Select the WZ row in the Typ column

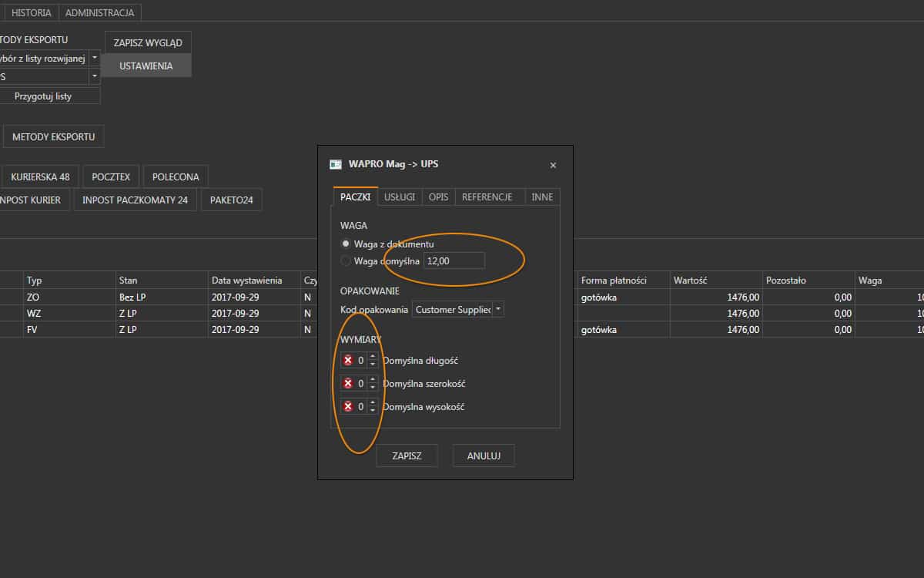click(69, 313)
